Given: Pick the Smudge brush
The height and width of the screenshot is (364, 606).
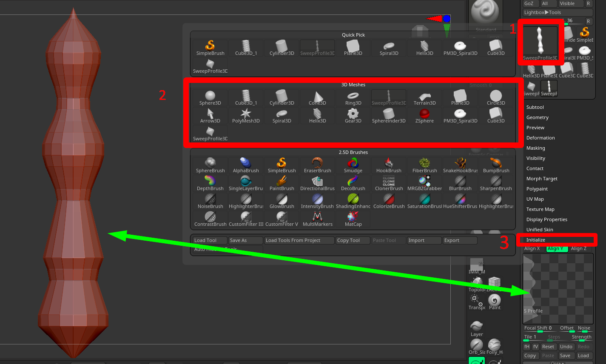Looking at the screenshot, I should 353,165.
